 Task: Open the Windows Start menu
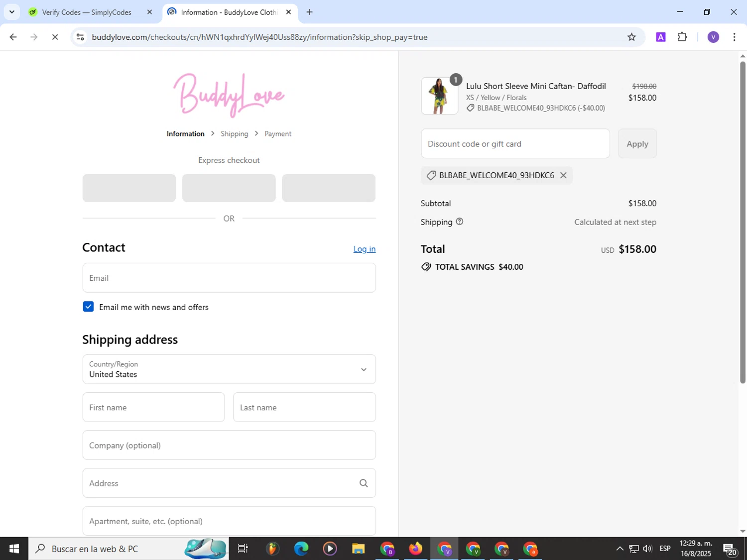(14, 549)
